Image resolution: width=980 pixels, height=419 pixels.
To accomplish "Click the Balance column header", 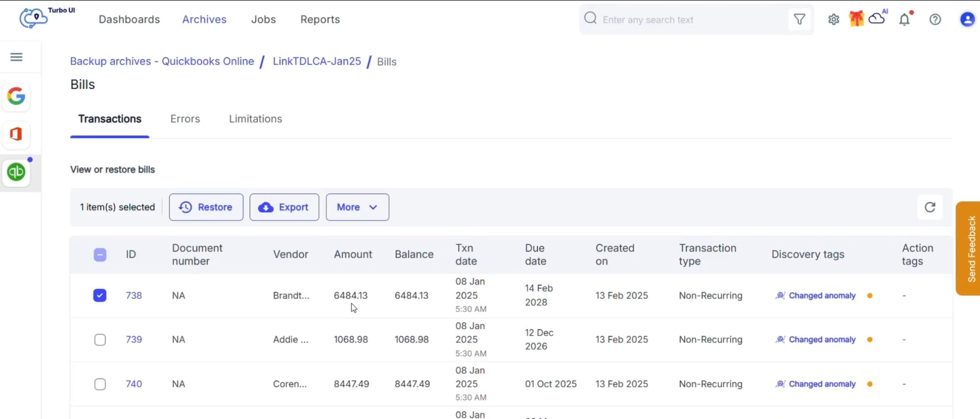I will point(414,254).
